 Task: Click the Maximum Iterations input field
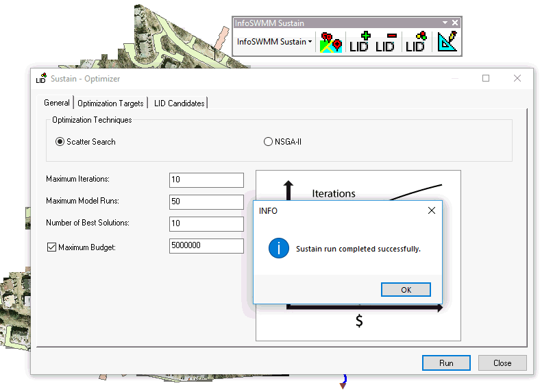[x=206, y=180]
